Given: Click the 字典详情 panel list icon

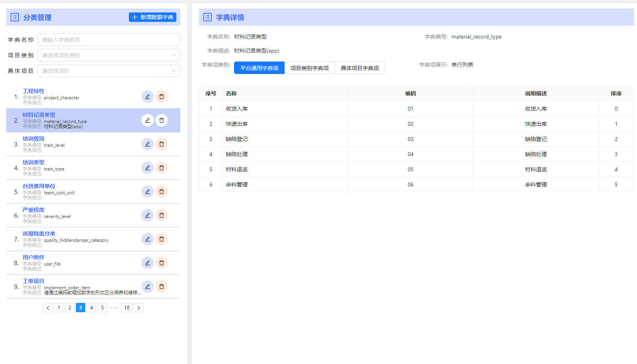Looking at the screenshot, I should pos(208,17).
